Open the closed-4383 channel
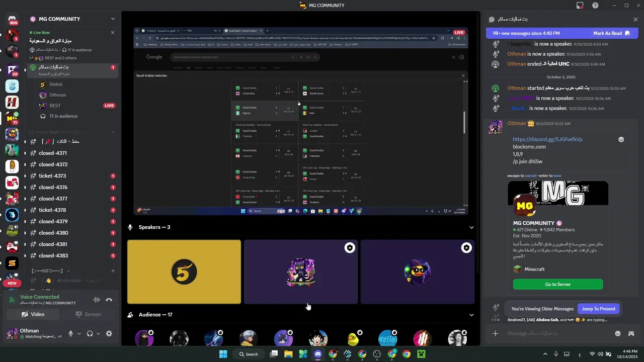Screen dimensions: 644x362 click(73, 255)
